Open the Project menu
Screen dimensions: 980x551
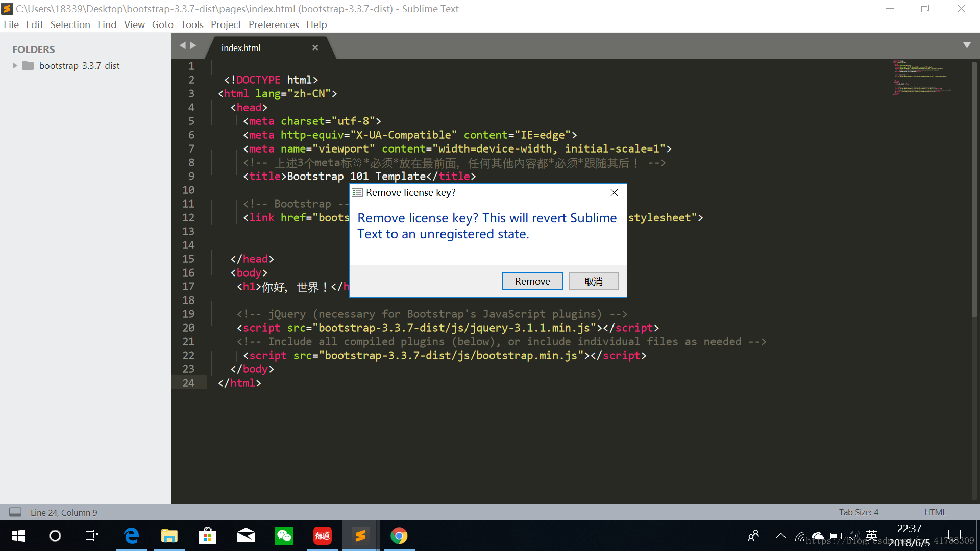(226, 24)
